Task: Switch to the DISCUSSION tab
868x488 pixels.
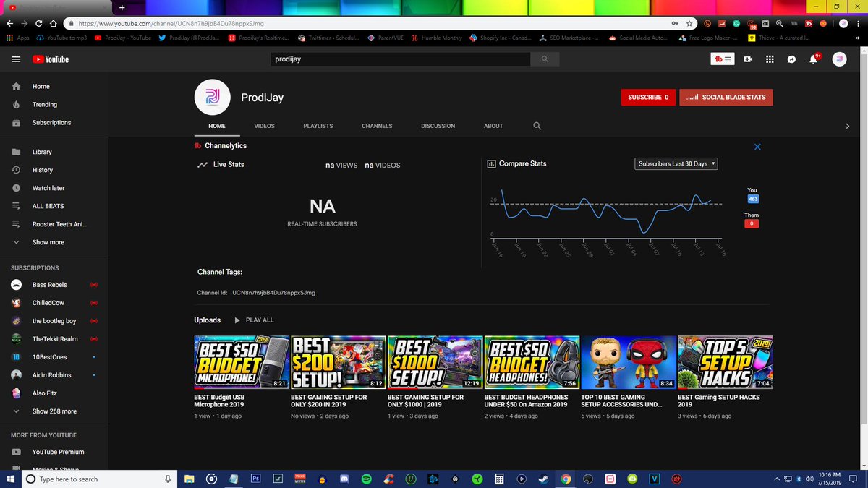Action: 438,126
